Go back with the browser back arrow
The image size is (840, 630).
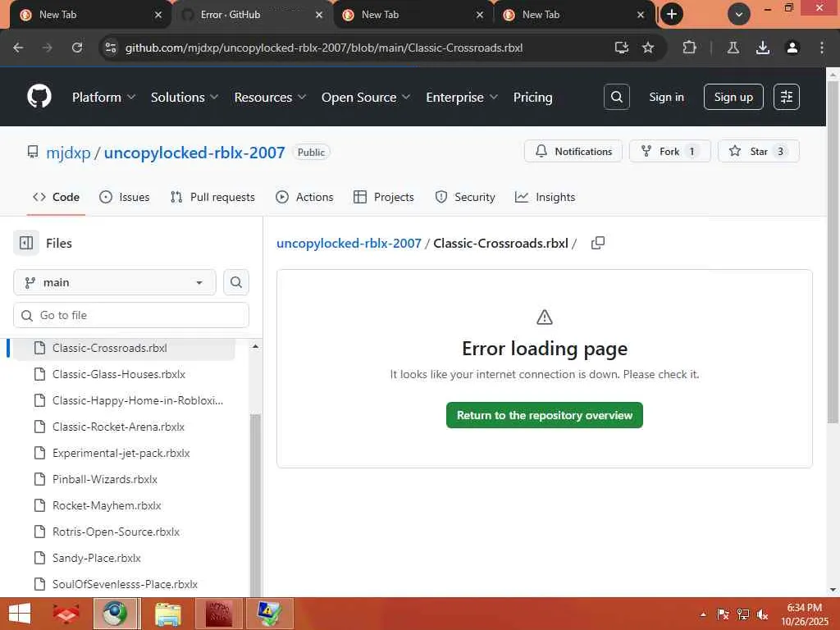coord(18,48)
